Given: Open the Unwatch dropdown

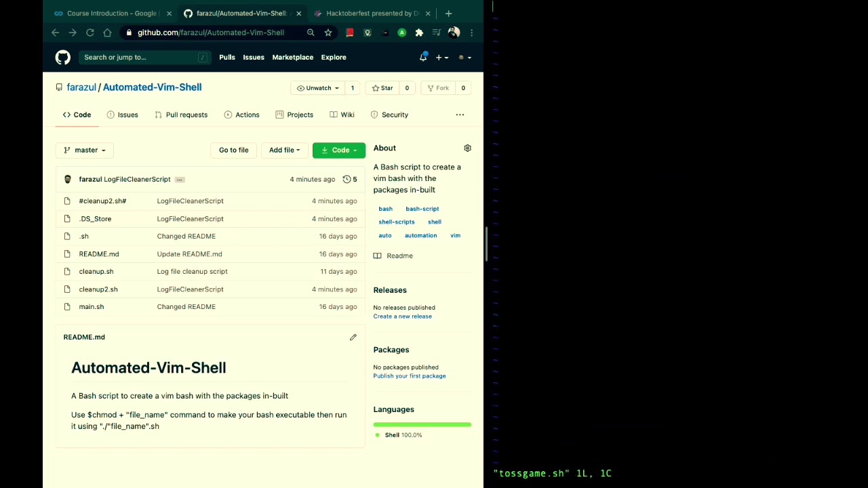Looking at the screenshot, I should 318,88.
